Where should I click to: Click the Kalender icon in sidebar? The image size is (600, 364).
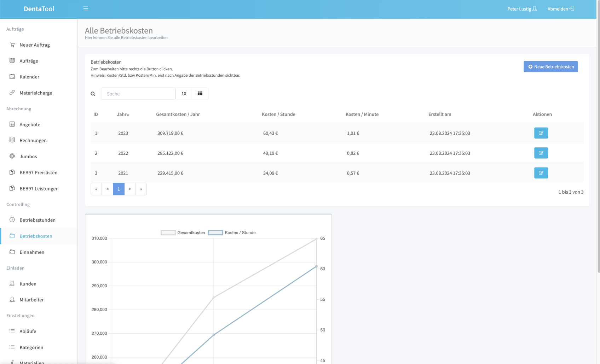[12, 77]
